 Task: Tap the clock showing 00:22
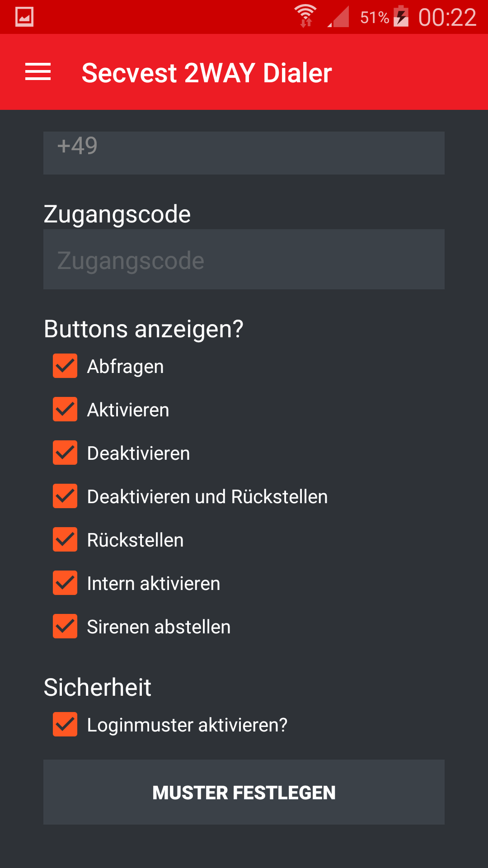click(x=447, y=18)
